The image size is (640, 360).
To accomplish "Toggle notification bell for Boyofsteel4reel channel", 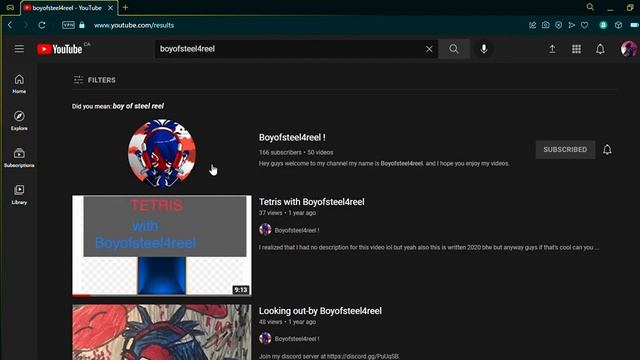I will 607,150.
